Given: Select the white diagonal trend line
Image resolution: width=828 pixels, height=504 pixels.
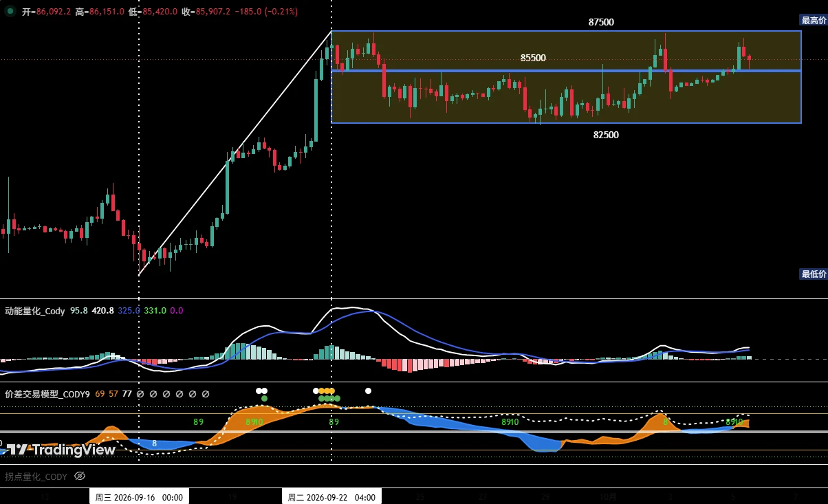Looking at the screenshot, I should (x=235, y=153).
